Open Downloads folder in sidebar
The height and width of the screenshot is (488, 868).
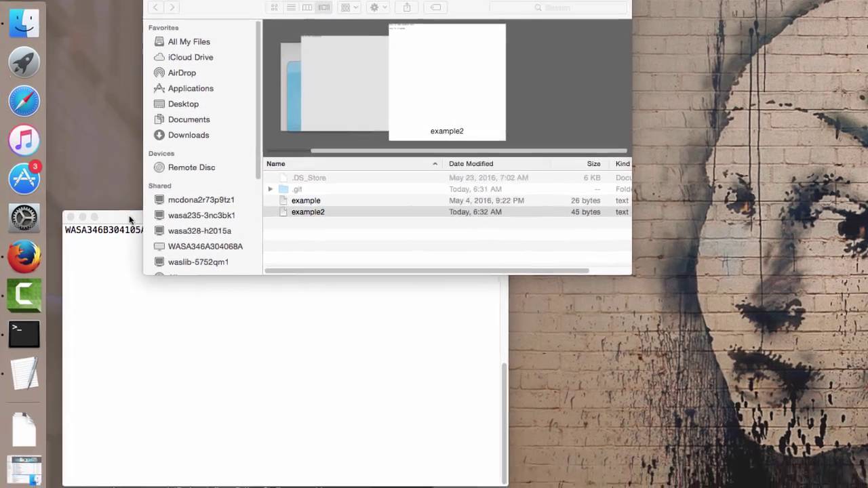tap(188, 135)
